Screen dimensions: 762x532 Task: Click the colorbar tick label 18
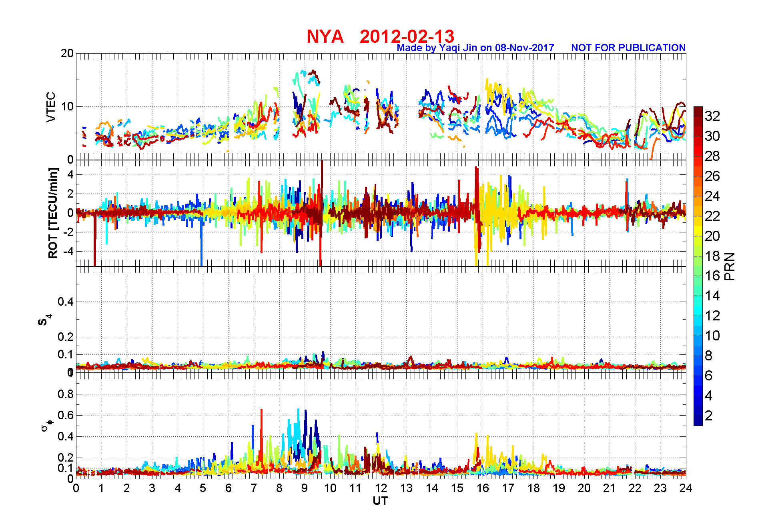(712, 256)
